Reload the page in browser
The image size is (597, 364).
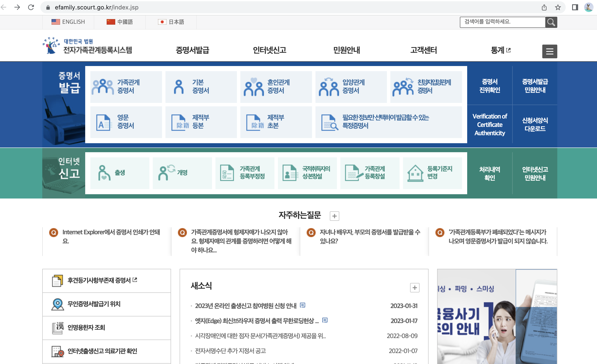[x=31, y=7]
